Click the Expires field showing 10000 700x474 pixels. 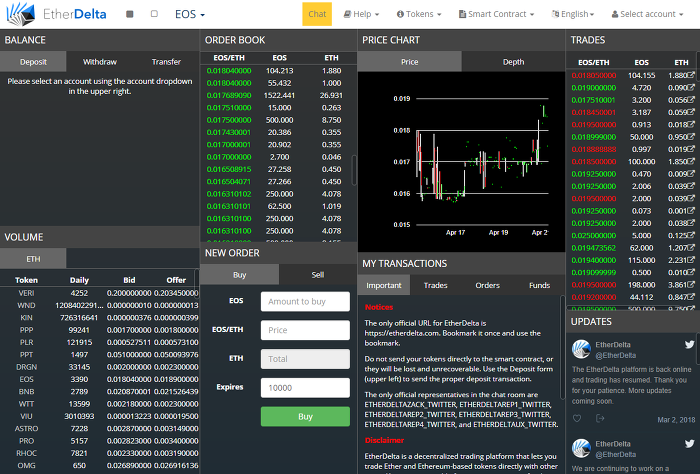click(x=305, y=387)
